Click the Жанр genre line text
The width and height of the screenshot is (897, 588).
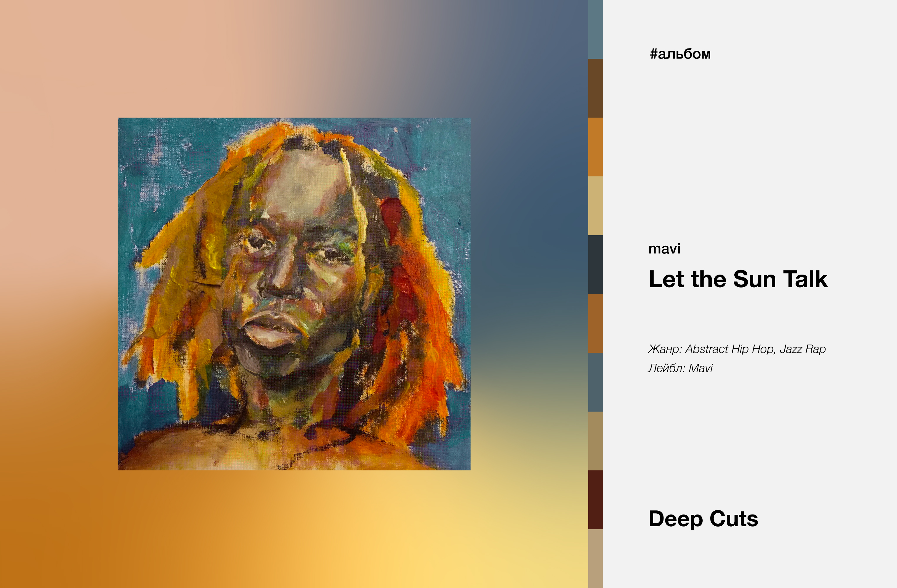[737, 349]
